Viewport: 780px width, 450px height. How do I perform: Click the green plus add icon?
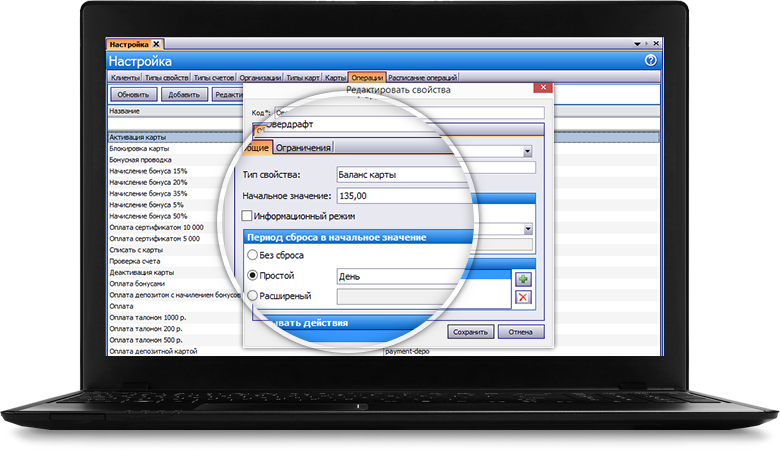point(522,280)
